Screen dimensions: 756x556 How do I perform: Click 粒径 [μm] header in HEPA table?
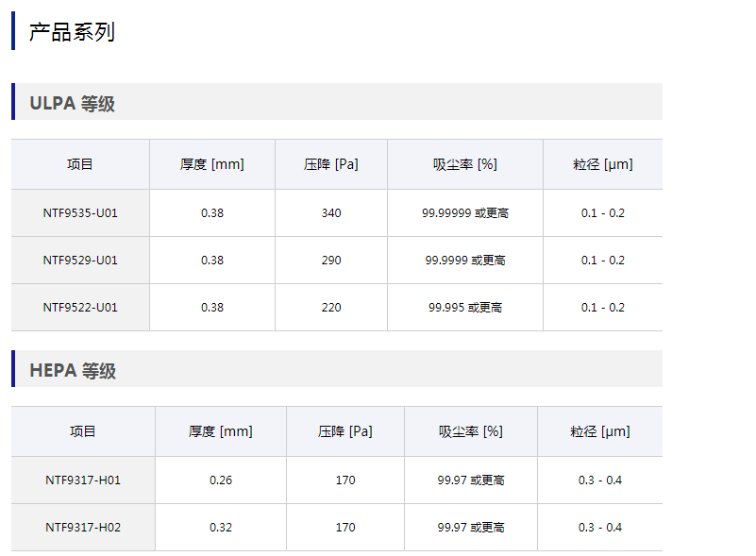[x=600, y=431]
